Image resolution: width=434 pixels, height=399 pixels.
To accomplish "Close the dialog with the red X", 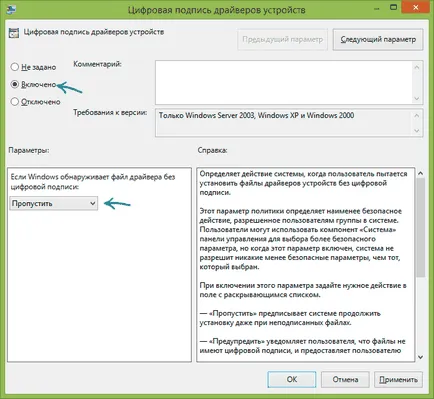I will (416, 7).
